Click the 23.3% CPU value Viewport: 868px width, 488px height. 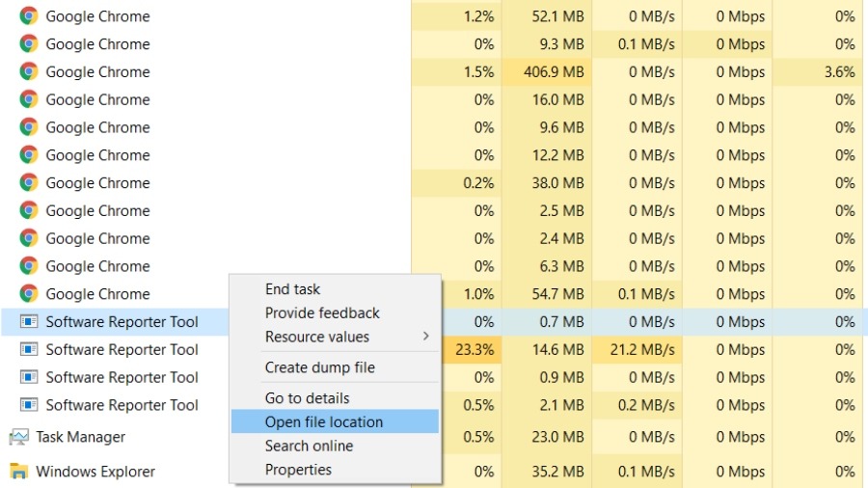click(475, 350)
